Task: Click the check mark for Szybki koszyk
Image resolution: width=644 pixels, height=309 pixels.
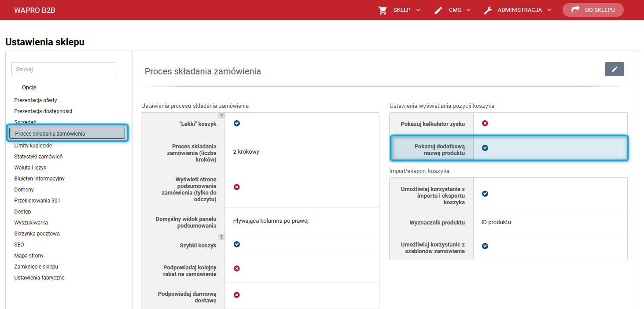Action: tap(237, 244)
